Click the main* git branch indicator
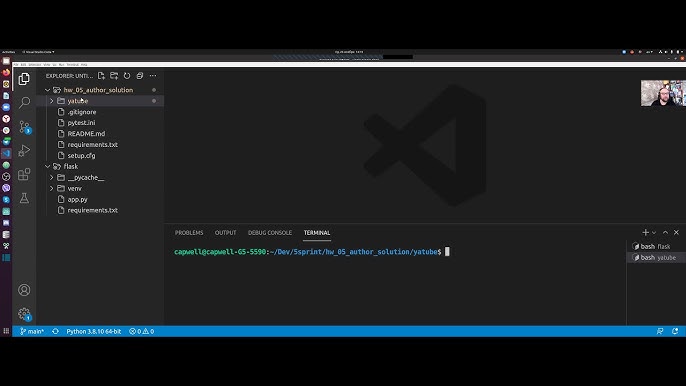The width and height of the screenshot is (686, 386). 32,331
